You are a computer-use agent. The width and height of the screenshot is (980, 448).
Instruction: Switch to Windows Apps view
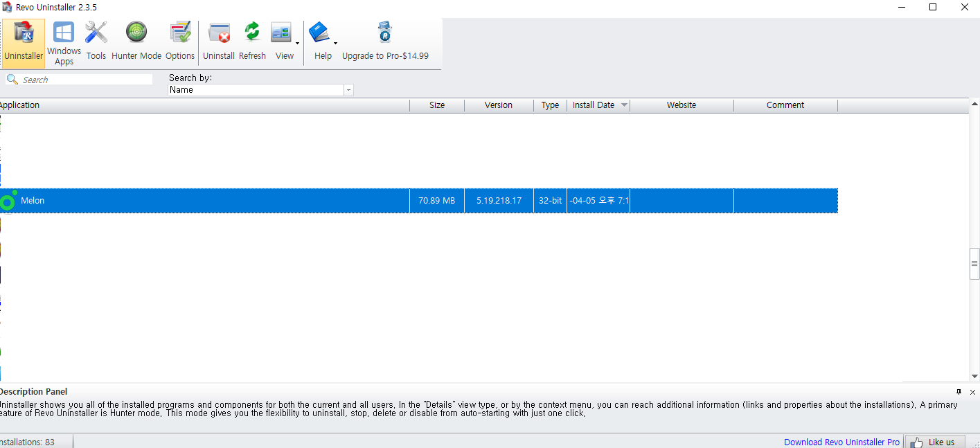tap(64, 43)
